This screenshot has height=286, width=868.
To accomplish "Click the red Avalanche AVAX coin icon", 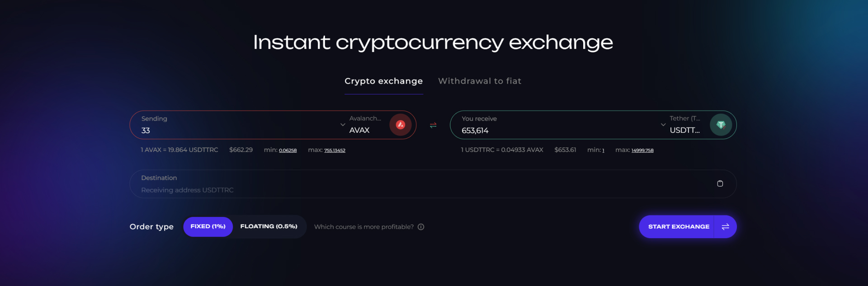I will coord(401,125).
